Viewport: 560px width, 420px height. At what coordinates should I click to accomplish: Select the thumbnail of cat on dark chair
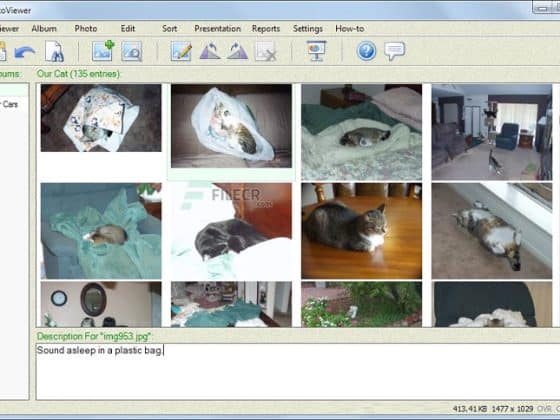pyautogui.click(x=492, y=304)
